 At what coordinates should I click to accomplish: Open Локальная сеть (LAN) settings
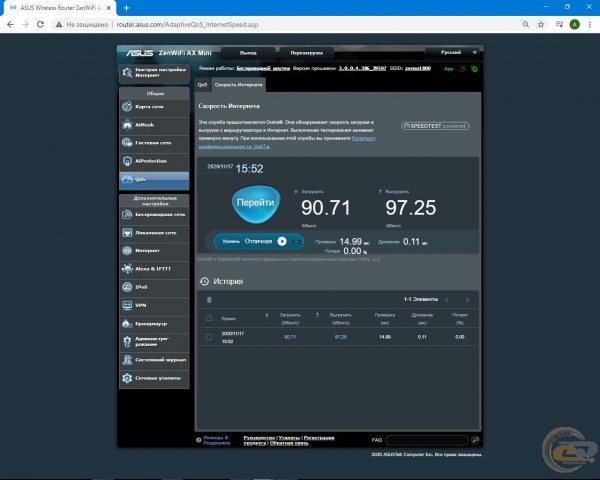coord(154,233)
